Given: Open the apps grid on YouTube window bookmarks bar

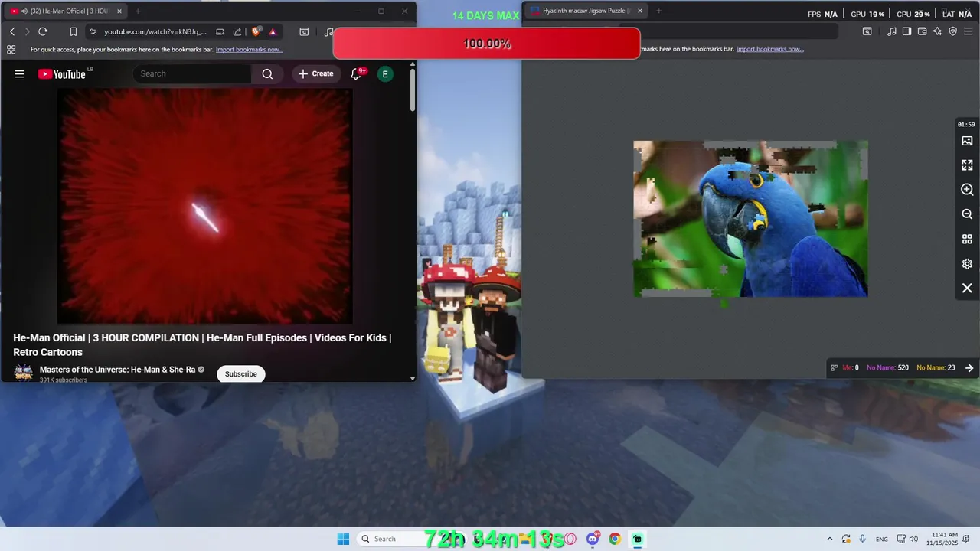Looking at the screenshot, I should click(x=11, y=50).
